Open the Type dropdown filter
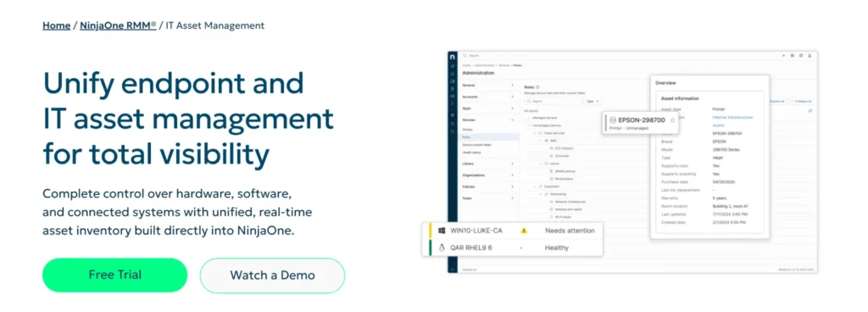The height and width of the screenshot is (312, 868). coord(593,101)
